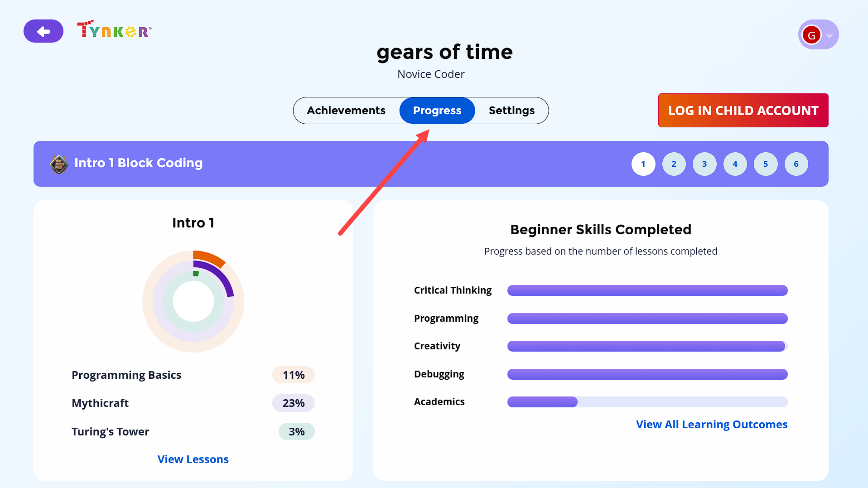This screenshot has height=488, width=868.
Task: Click the Programming skill label
Action: pyautogui.click(x=446, y=319)
